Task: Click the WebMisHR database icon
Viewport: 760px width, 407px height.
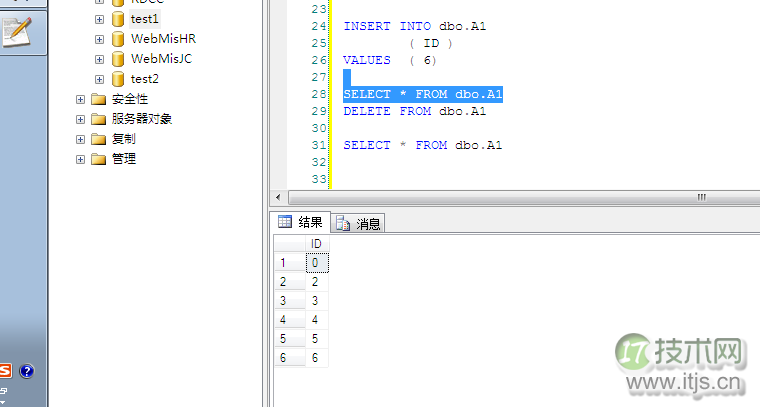Action: coord(118,39)
